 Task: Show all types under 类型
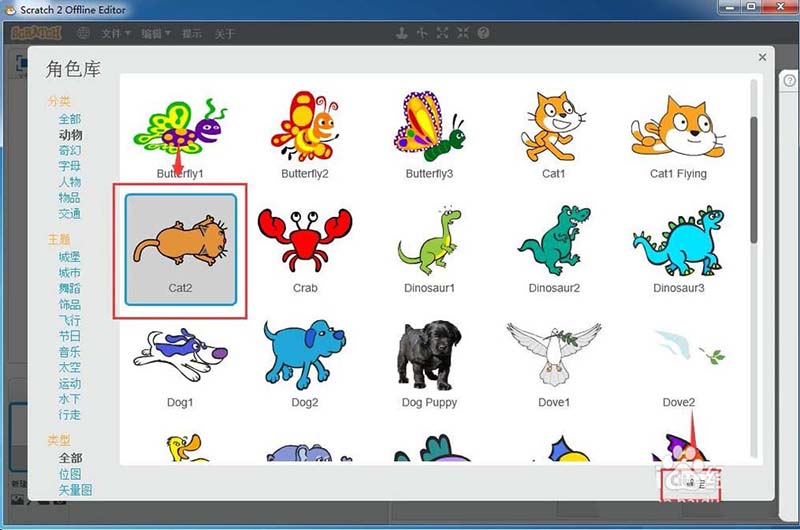[x=70, y=458]
